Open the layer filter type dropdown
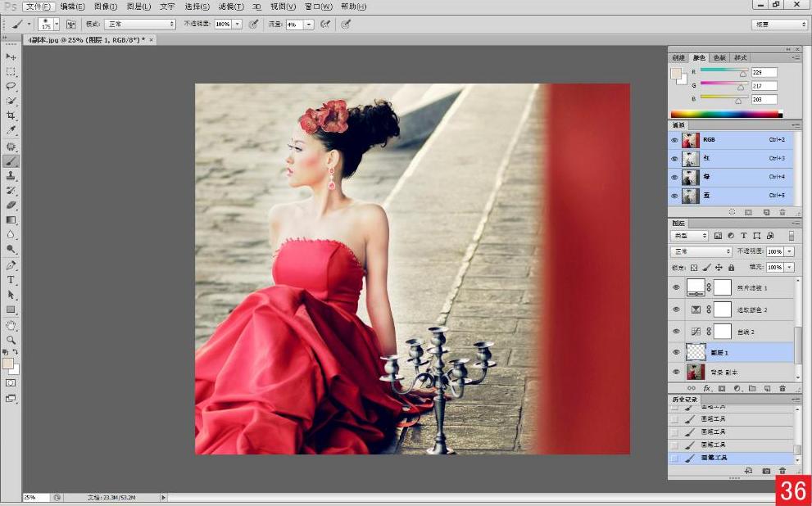Image resolution: width=812 pixels, height=506 pixels. pyautogui.click(x=689, y=236)
